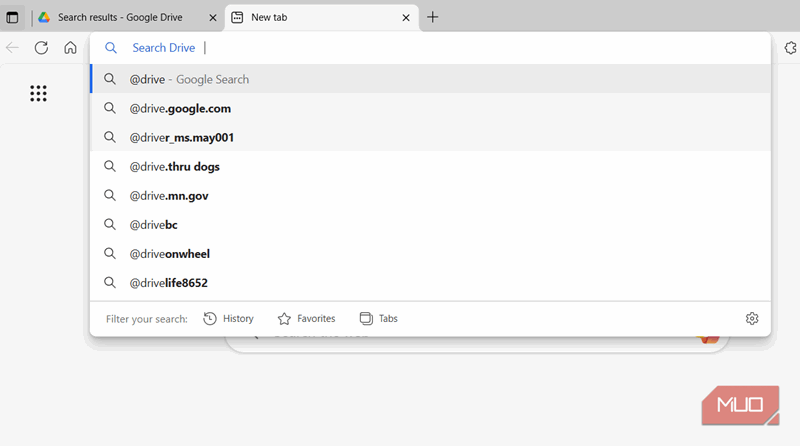800x446 pixels.
Task: Open the extensions puzzle icon
Action: (x=791, y=48)
